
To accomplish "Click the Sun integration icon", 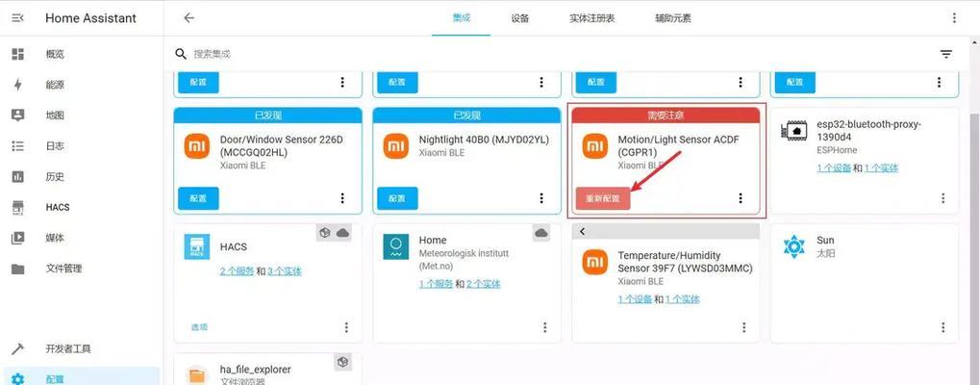I will [793, 246].
